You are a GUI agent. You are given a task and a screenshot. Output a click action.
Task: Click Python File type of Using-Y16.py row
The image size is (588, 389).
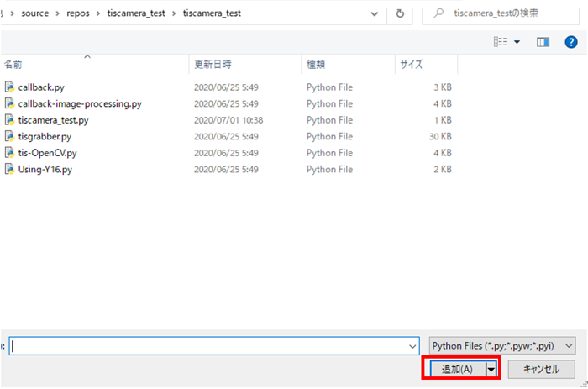(x=329, y=170)
